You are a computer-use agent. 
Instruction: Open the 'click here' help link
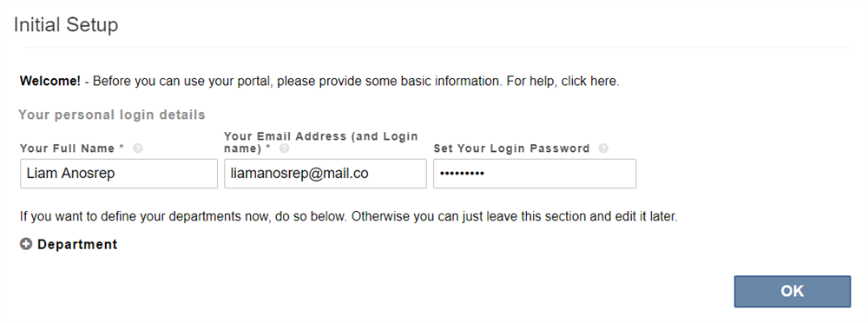589,81
